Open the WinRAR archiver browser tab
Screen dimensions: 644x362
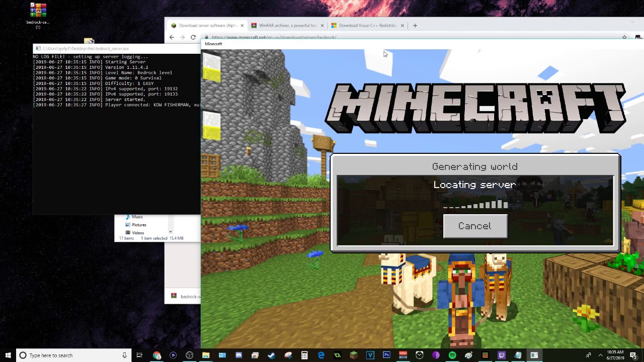287,25
